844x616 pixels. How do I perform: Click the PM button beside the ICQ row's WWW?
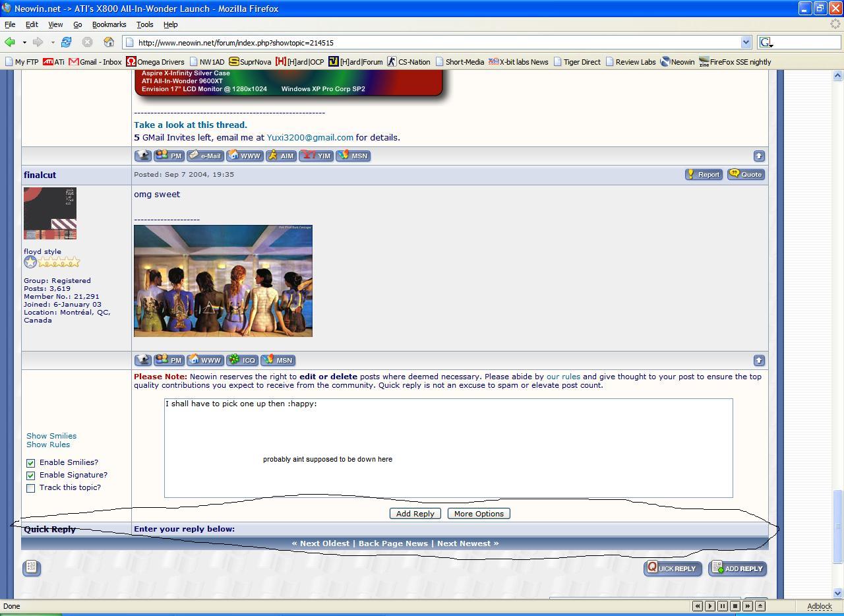tap(169, 360)
